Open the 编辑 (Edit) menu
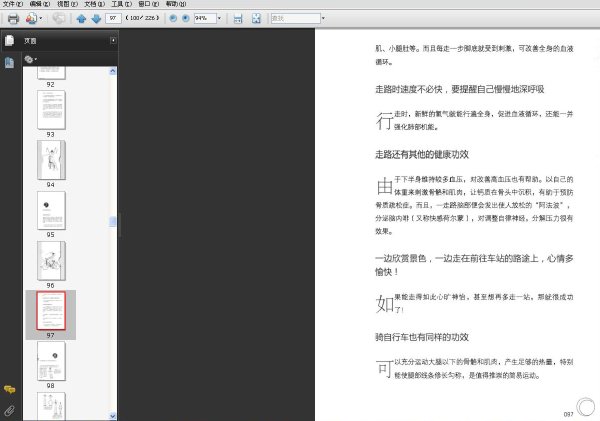The width and height of the screenshot is (600, 421). (40, 4)
